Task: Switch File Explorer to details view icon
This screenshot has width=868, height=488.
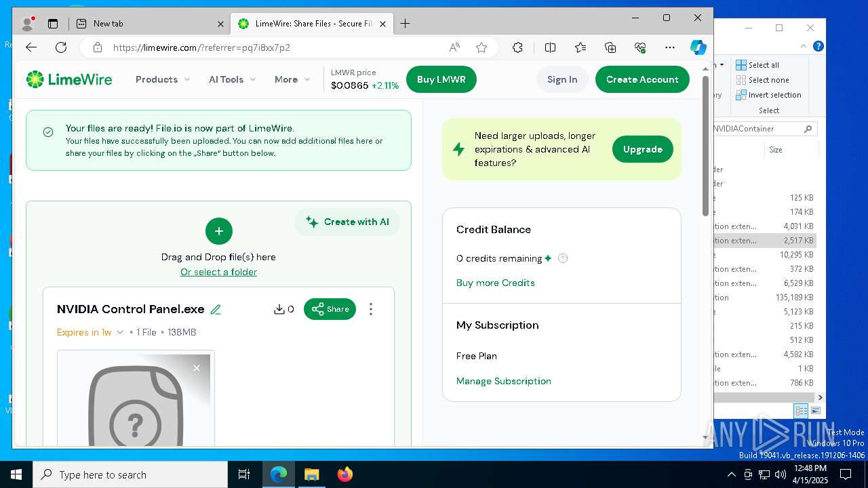Action: [x=802, y=411]
